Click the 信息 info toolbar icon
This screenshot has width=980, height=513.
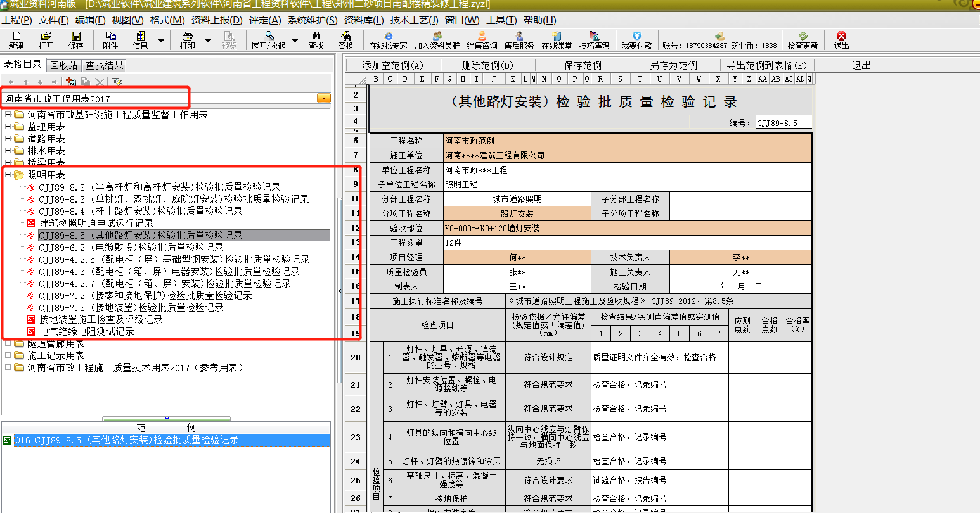[x=140, y=41]
